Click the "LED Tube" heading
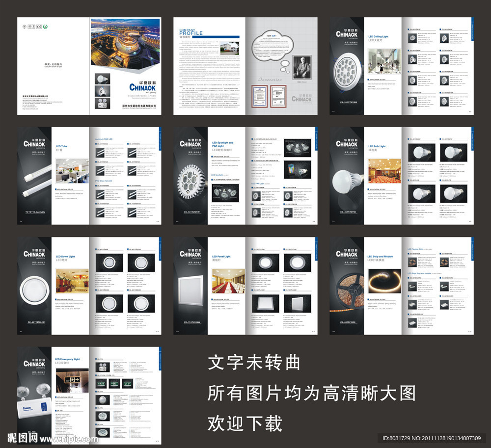Viewport: 491px width, 448px height. 61,146
